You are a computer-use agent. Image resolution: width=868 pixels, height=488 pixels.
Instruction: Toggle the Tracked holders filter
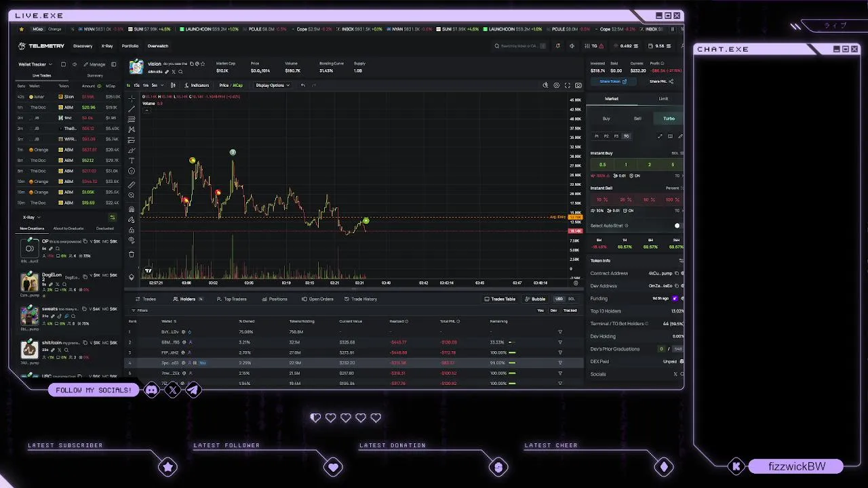point(570,310)
